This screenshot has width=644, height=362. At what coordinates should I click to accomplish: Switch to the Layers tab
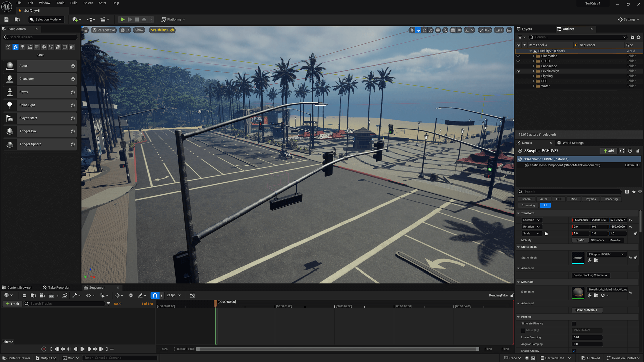point(525,29)
